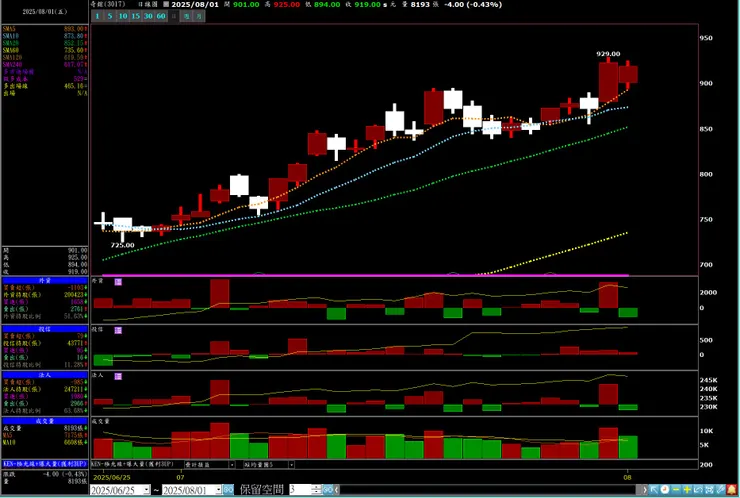Screen dimensions: 740x498
Task: Click the reserve space spinner arrows
Action: [x=317, y=490]
